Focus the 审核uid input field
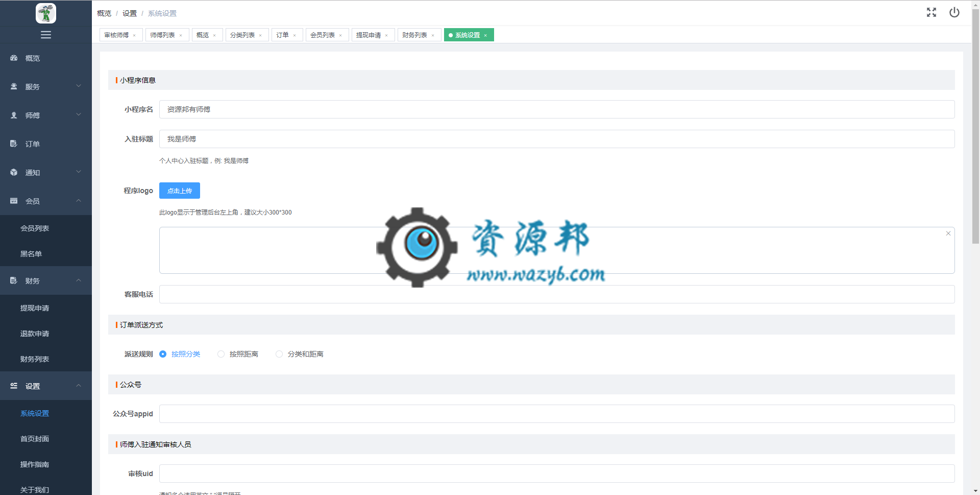Screen dimensions: 980x495 point(557,474)
